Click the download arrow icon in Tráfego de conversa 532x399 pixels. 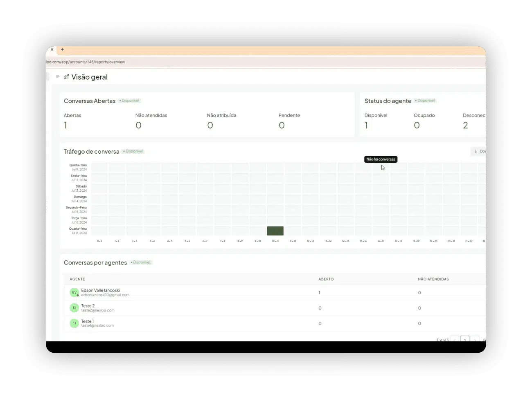476,152
